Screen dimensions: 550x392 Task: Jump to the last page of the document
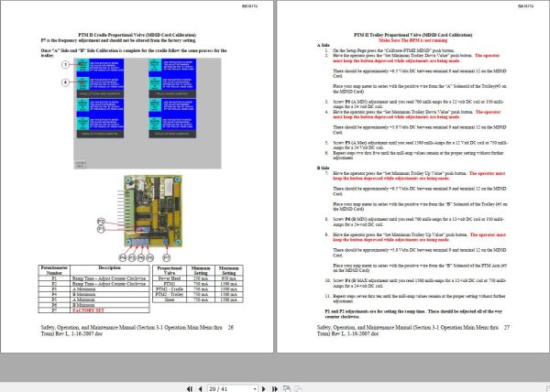pos(275,388)
